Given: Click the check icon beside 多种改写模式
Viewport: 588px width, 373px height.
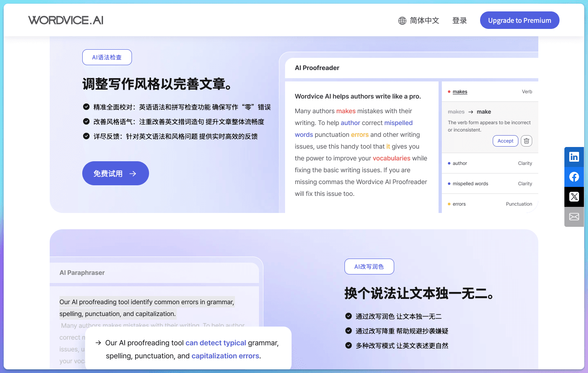Looking at the screenshot, I should [x=349, y=345].
